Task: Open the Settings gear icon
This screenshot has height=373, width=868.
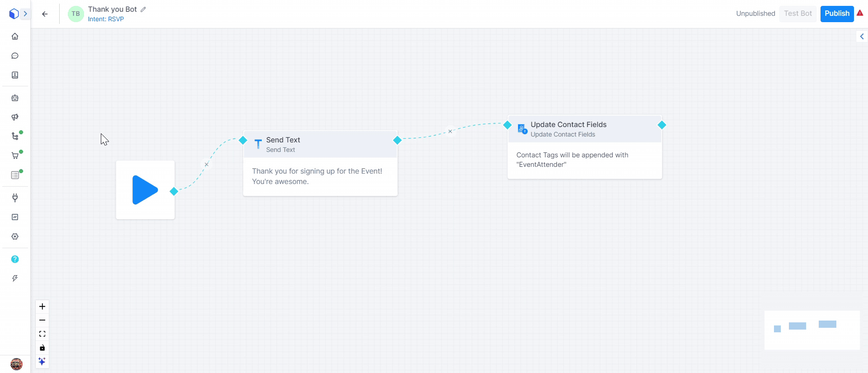Action: (15, 236)
